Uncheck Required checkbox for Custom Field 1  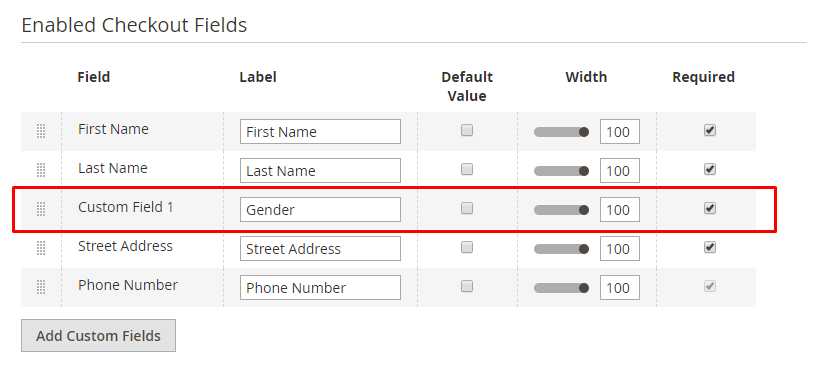(x=710, y=208)
